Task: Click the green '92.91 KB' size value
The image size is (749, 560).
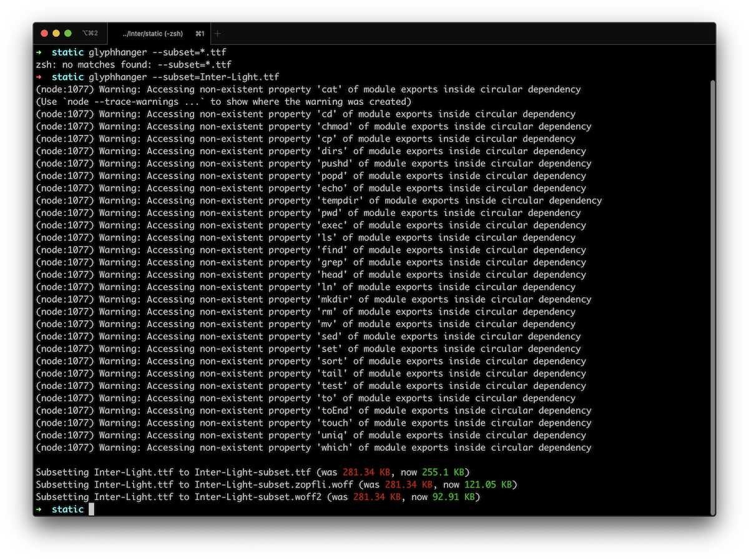Action: pos(454,497)
